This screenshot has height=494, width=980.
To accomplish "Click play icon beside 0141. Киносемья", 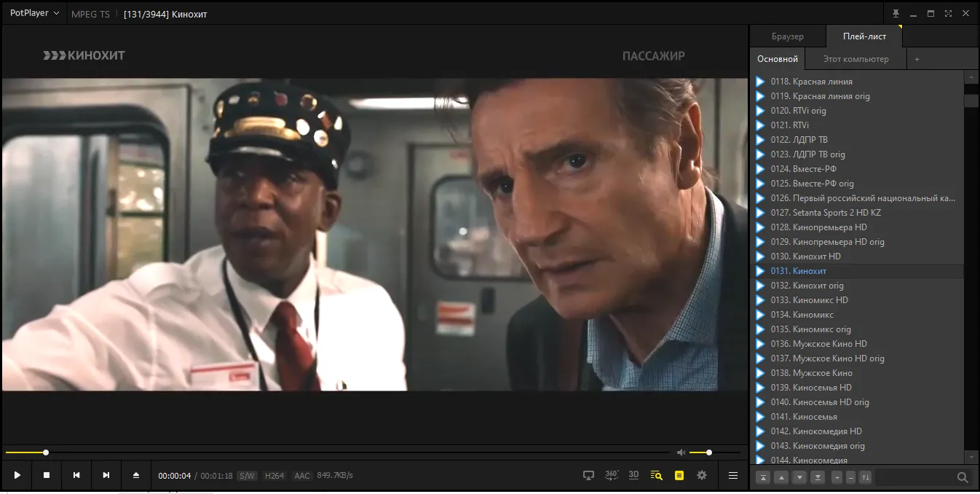I will click(x=760, y=417).
